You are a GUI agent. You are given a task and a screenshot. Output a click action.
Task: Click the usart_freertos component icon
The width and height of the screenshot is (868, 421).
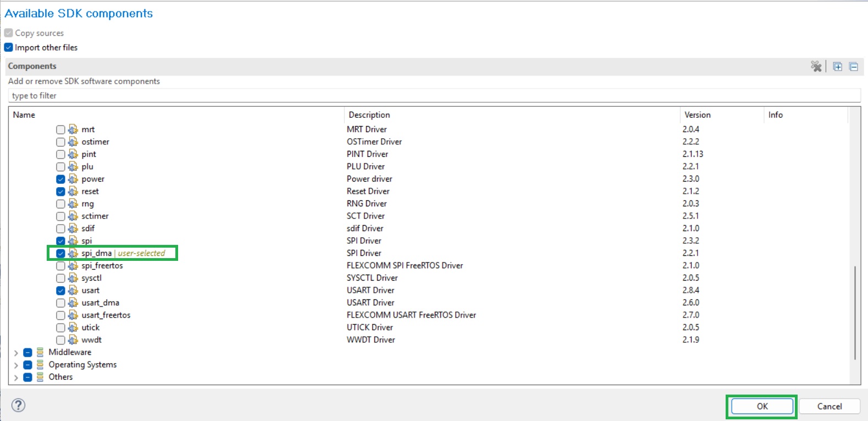coord(73,315)
